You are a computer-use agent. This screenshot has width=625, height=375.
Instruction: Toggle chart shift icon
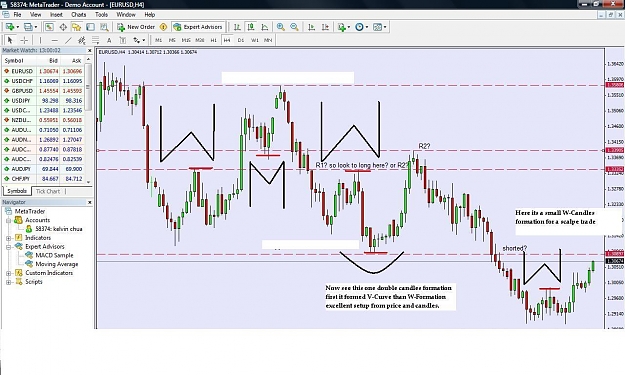tap(325, 27)
